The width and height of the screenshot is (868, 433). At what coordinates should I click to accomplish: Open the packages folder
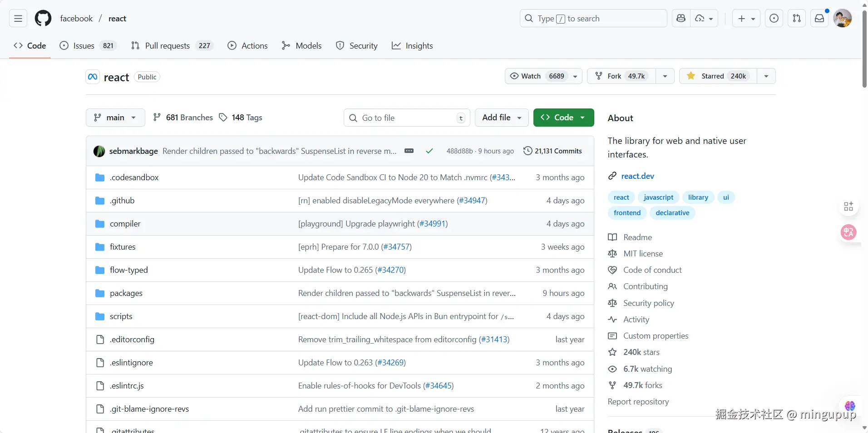click(x=126, y=293)
